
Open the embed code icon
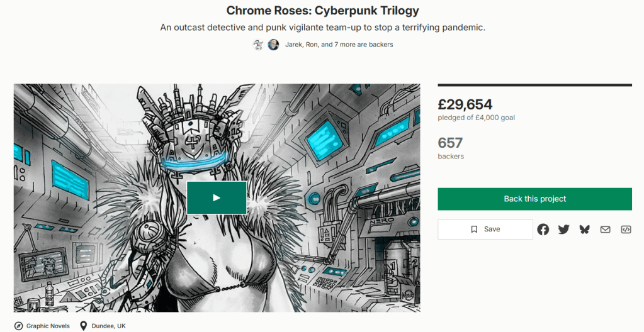pyautogui.click(x=626, y=230)
